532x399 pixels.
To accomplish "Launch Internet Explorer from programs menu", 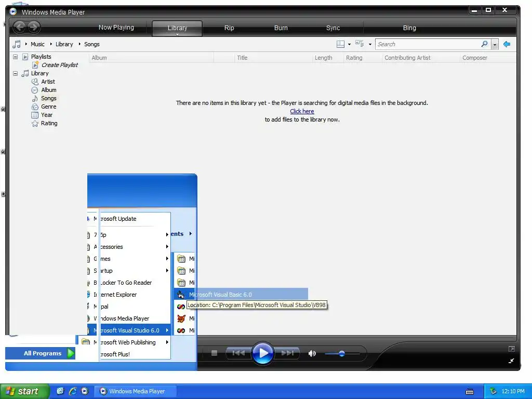I will click(x=129, y=295).
